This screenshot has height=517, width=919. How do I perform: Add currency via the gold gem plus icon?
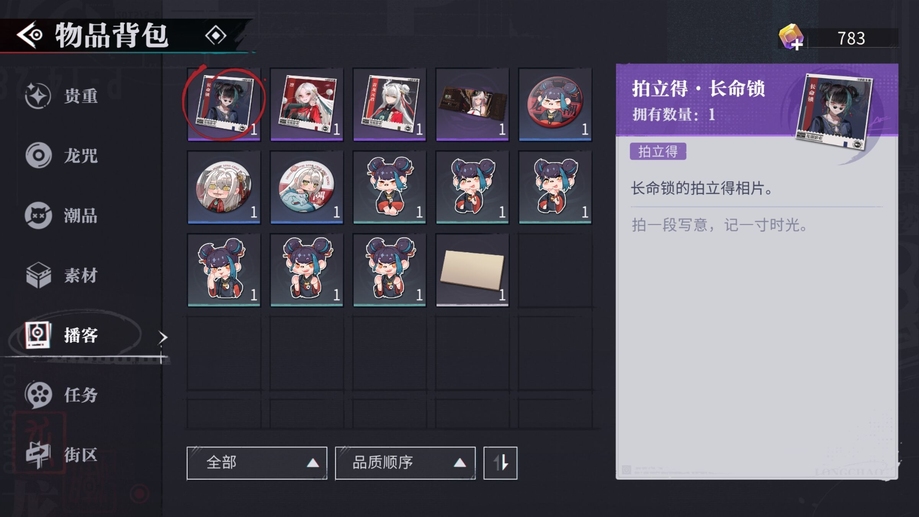tap(791, 38)
